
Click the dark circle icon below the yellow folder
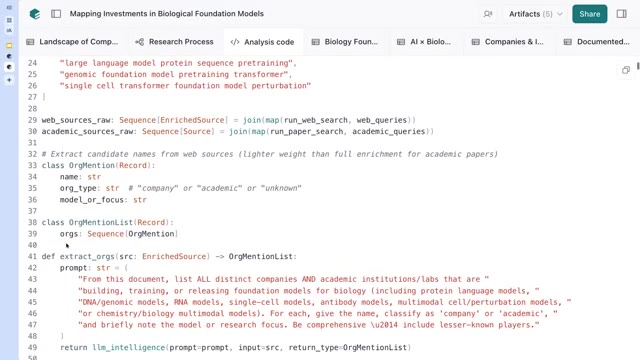click(x=9, y=56)
